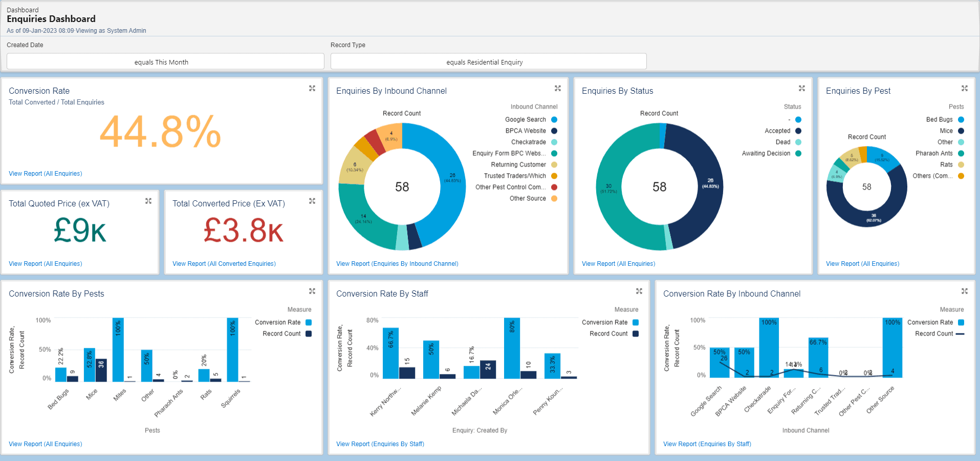Click the 44.8% conversion rate figure
Viewport: 980px width, 461px height.
coord(160,132)
